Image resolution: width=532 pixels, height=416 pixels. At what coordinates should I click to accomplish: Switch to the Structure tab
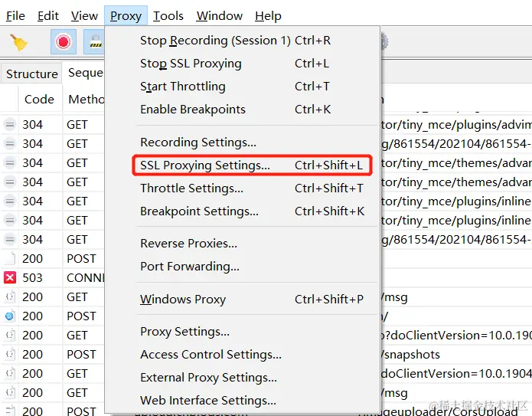pos(32,74)
